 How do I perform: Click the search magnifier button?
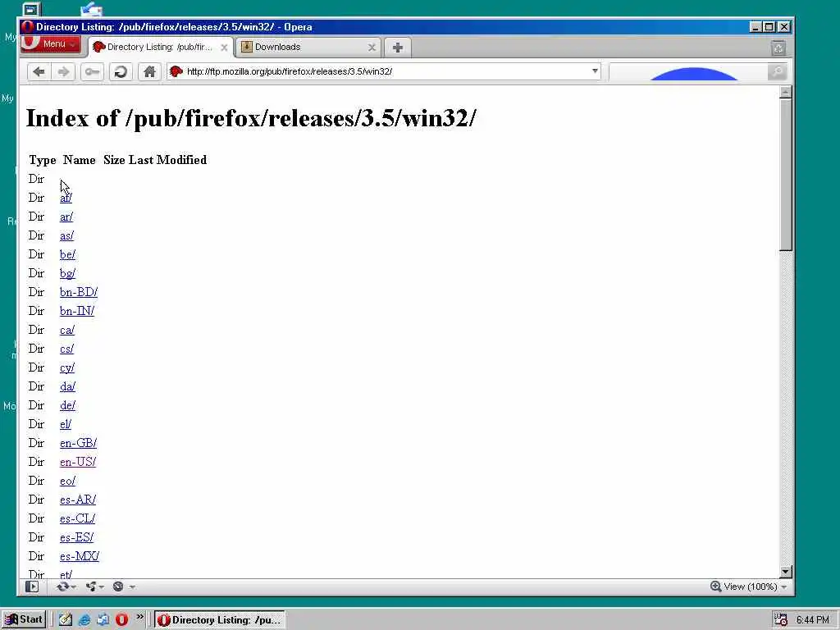pos(777,71)
